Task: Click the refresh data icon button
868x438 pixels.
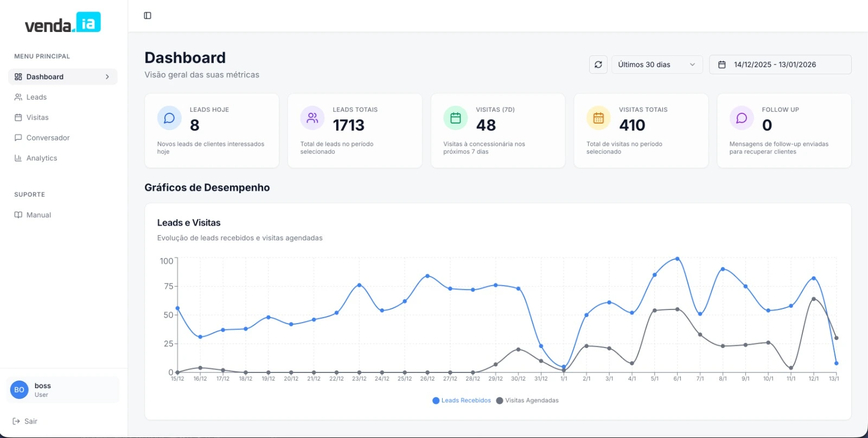Action: coord(598,65)
